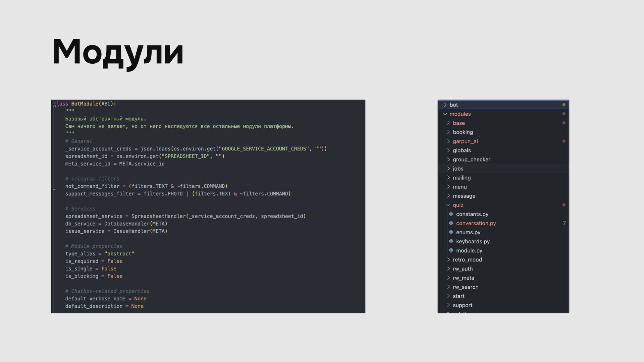Click the Python icon beside constants.py

coord(451,214)
